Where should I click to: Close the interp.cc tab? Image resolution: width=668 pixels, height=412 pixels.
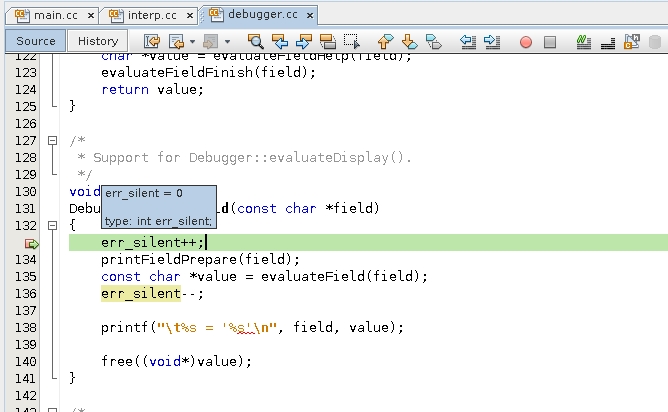click(190, 16)
